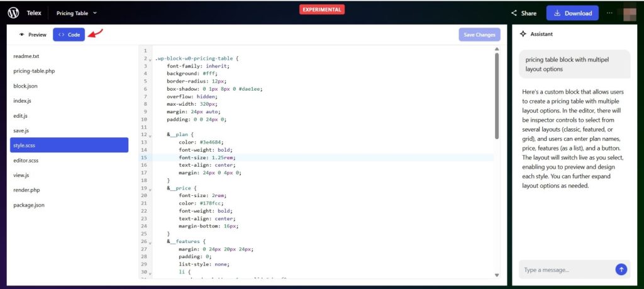
Task: Click the user avatar in top corner
Action: (628, 13)
